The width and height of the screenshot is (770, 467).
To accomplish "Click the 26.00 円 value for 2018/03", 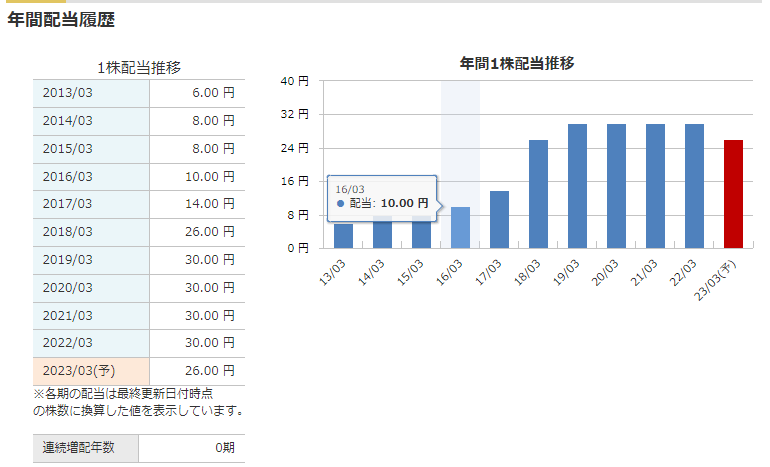I will [x=210, y=232].
